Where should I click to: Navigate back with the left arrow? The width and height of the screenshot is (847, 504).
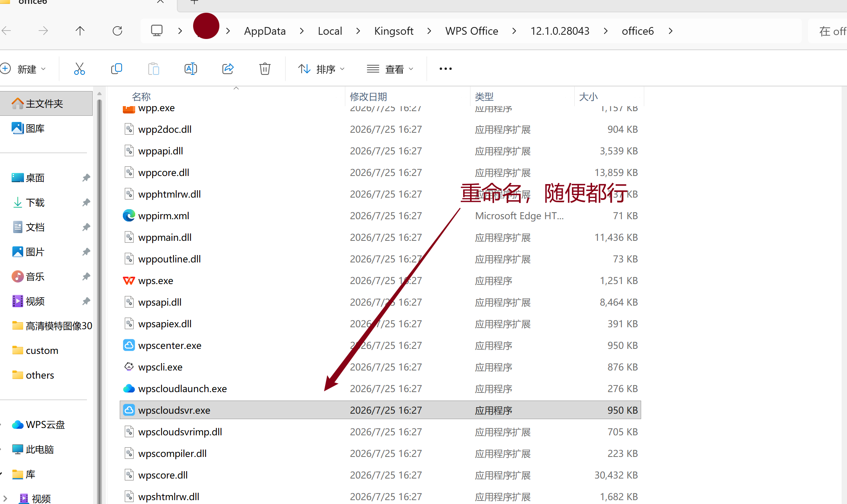[x=7, y=31]
